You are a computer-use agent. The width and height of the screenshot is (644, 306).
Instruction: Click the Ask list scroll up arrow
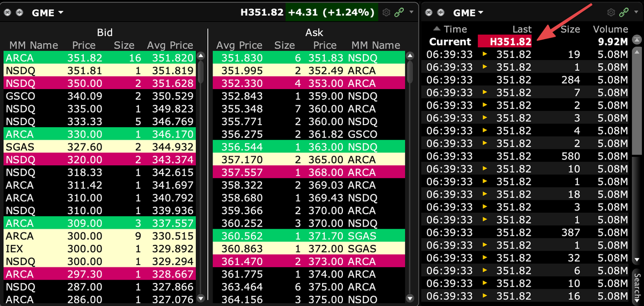(x=411, y=55)
